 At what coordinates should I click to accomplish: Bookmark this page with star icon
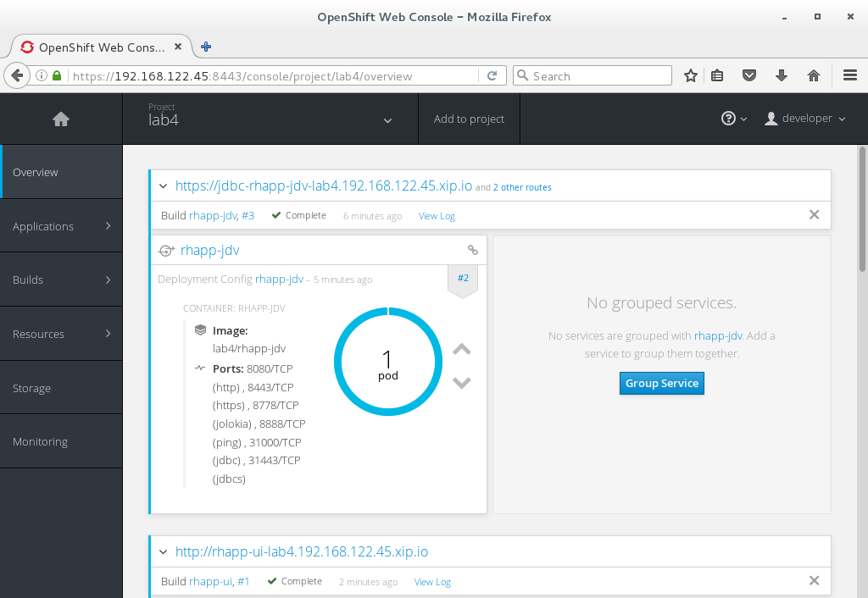point(690,75)
